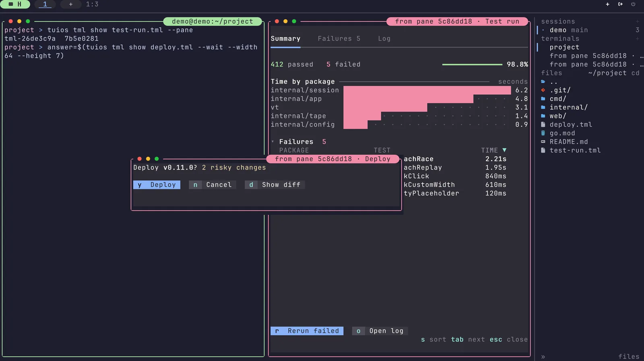Open the Failures 5 tab
This screenshot has width=644, height=361.
339,39
